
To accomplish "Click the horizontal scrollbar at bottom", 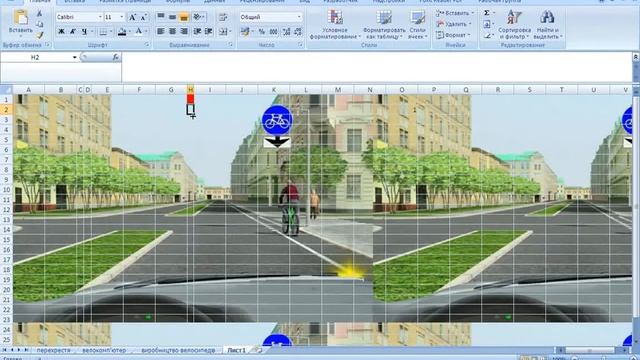I will tap(589, 350).
